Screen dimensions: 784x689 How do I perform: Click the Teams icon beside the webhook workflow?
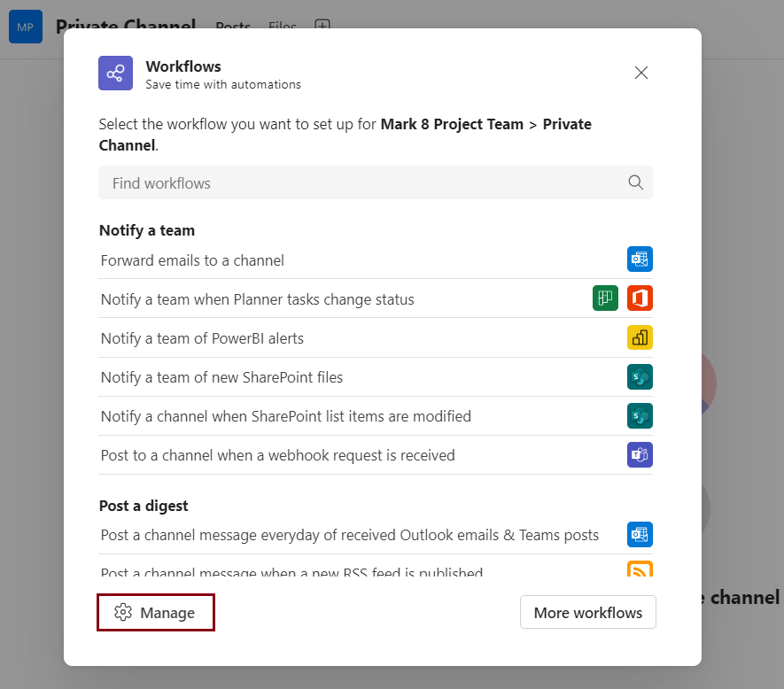click(x=640, y=454)
